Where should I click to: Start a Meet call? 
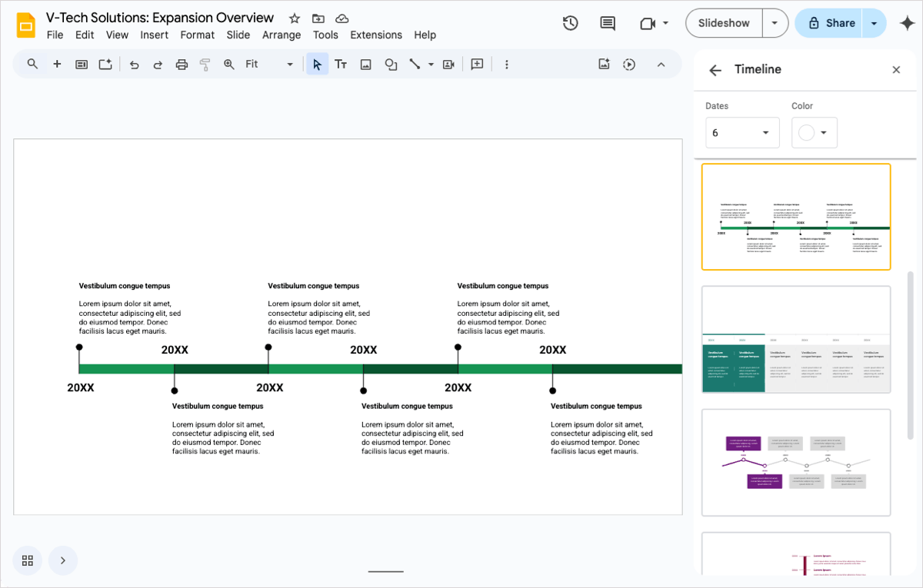click(647, 23)
